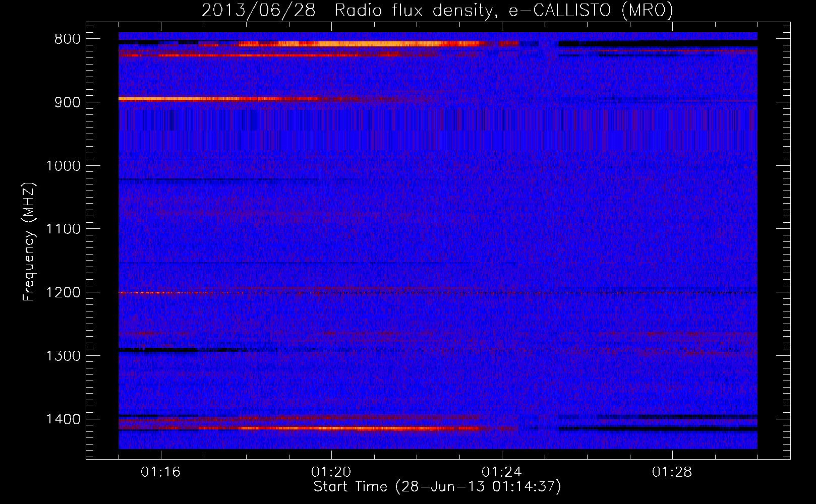The width and height of the screenshot is (816, 504).
Task: Click the 01:16 time tick label
Action: (x=161, y=472)
